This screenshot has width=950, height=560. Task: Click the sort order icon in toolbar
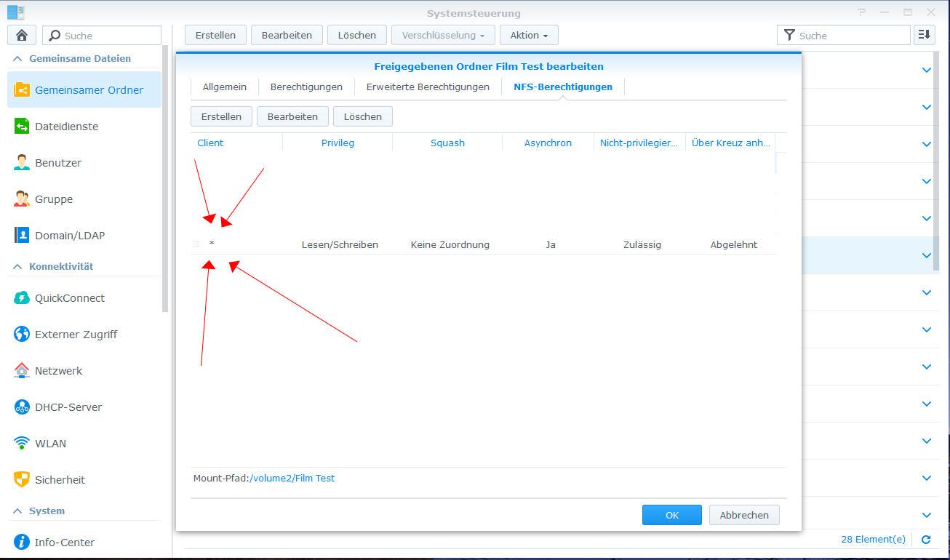[x=925, y=35]
